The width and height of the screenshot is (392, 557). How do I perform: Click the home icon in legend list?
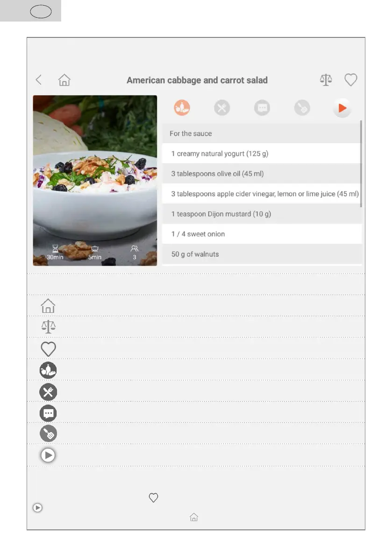(x=48, y=306)
